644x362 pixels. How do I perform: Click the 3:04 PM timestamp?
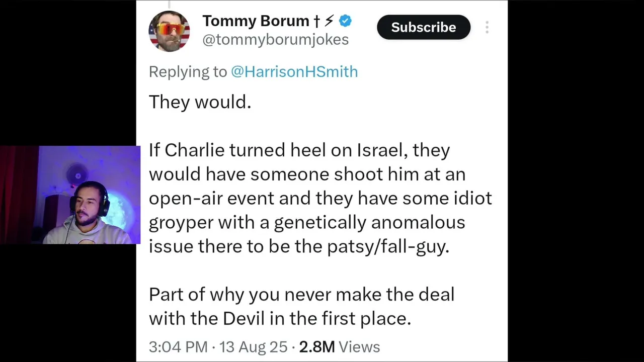pos(178,347)
